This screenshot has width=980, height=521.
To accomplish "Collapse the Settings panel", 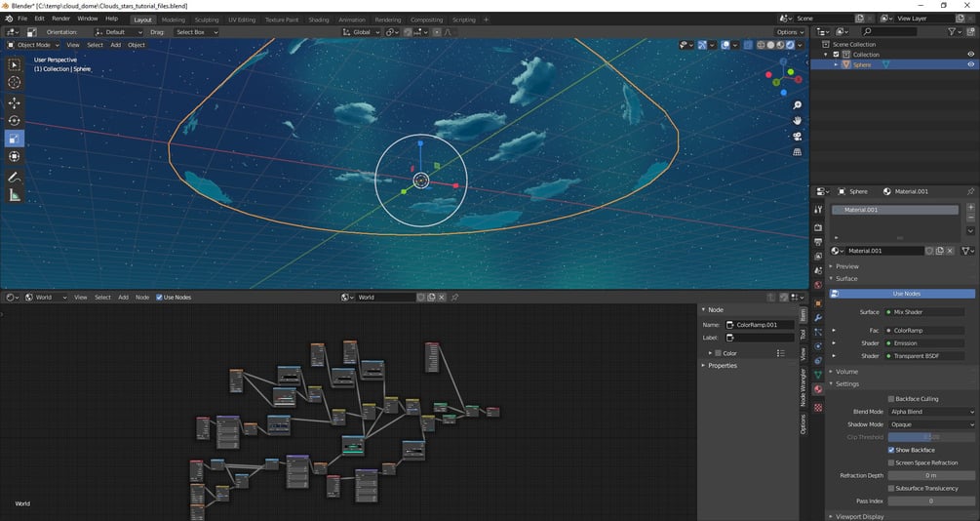I will pos(845,384).
